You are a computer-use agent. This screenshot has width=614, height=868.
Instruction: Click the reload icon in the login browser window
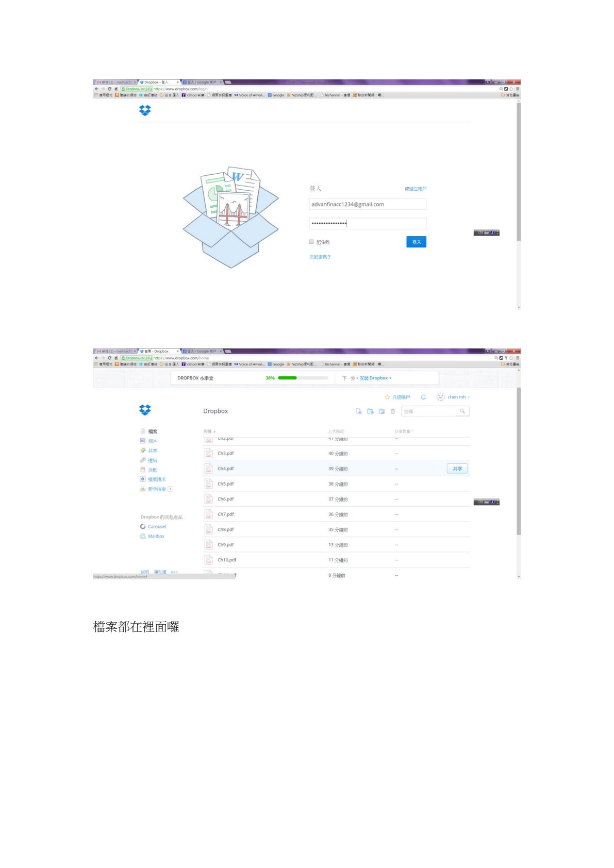click(x=109, y=89)
